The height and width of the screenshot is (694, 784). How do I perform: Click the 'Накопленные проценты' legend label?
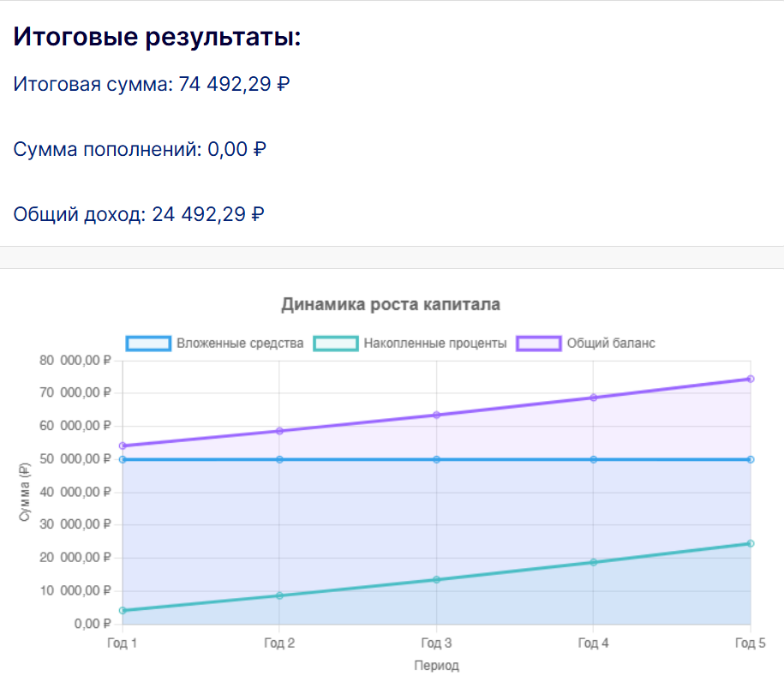tap(435, 344)
